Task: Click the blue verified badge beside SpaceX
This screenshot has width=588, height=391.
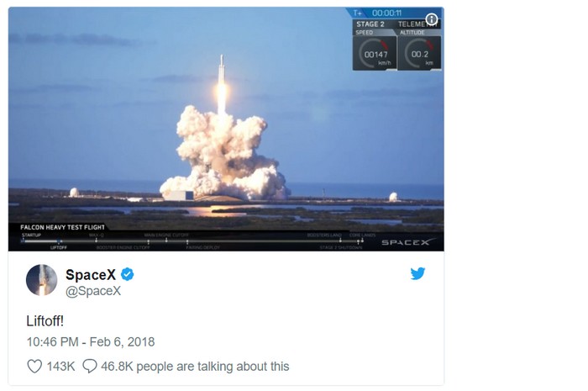Action: tap(127, 274)
